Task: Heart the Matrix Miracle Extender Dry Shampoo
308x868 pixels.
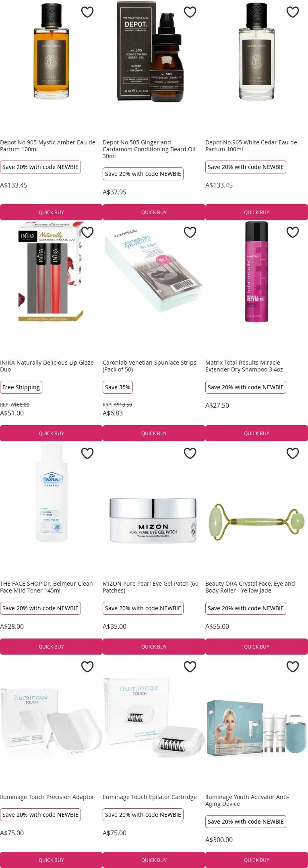Action: click(x=292, y=232)
